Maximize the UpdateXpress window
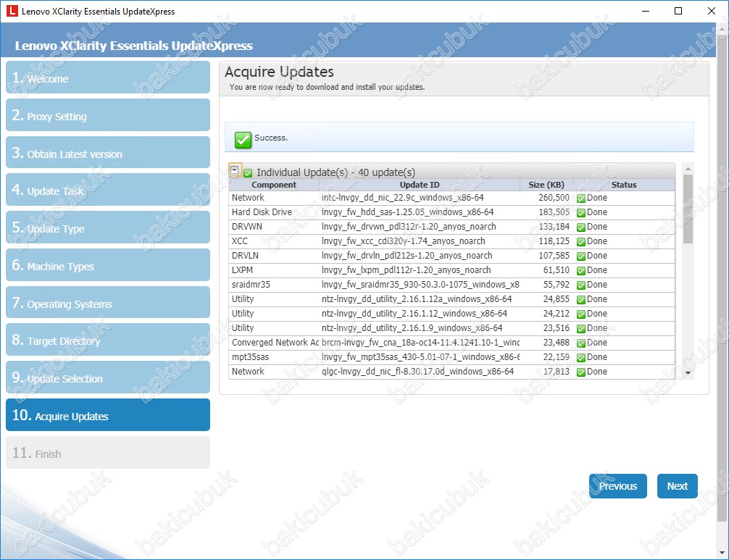Image resolution: width=729 pixels, height=560 pixels. pos(678,11)
